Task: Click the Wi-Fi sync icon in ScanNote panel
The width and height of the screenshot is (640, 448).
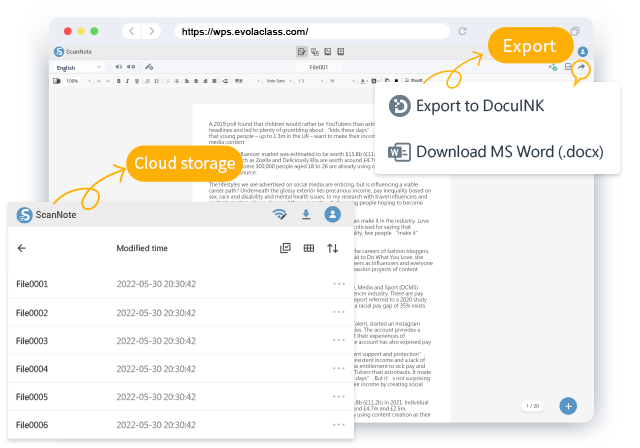Action: point(280,214)
